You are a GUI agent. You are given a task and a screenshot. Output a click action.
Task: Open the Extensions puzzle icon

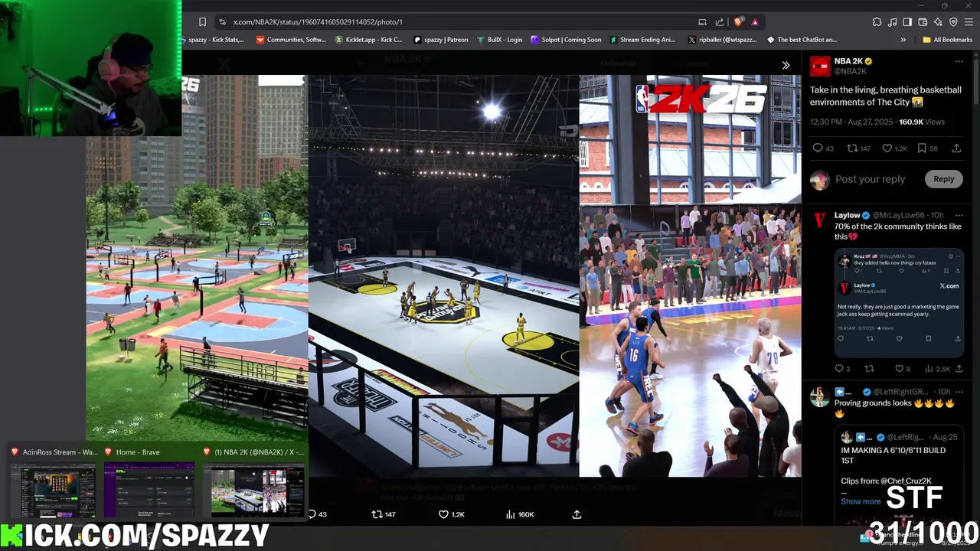(x=877, y=22)
